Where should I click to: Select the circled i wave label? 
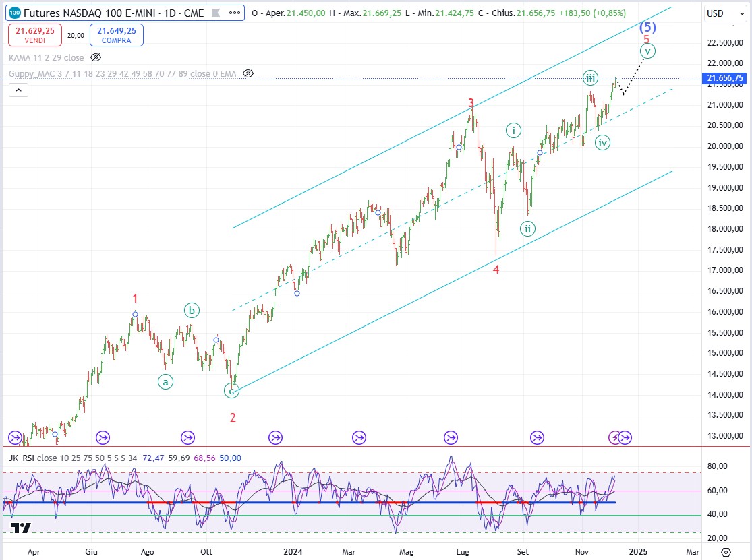[514, 130]
